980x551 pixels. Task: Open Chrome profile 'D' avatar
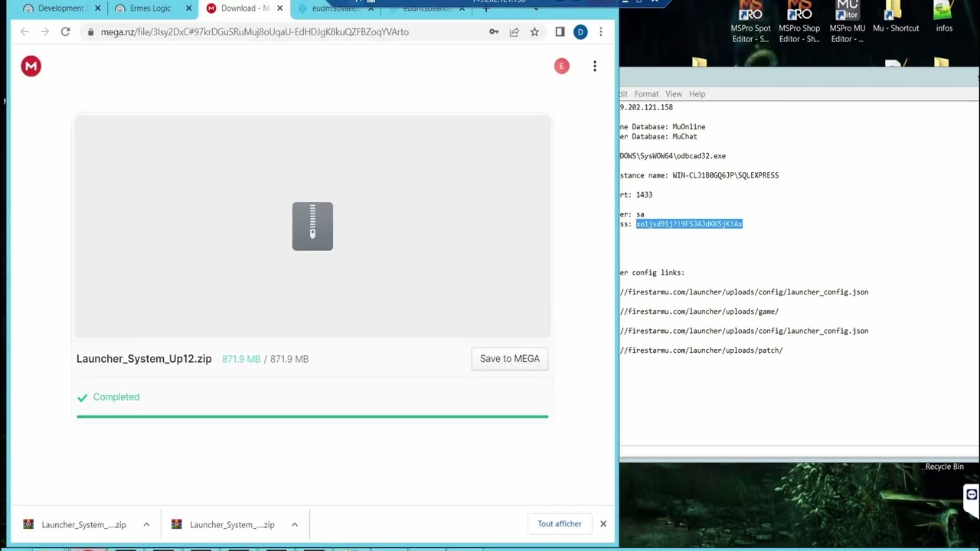pos(580,32)
